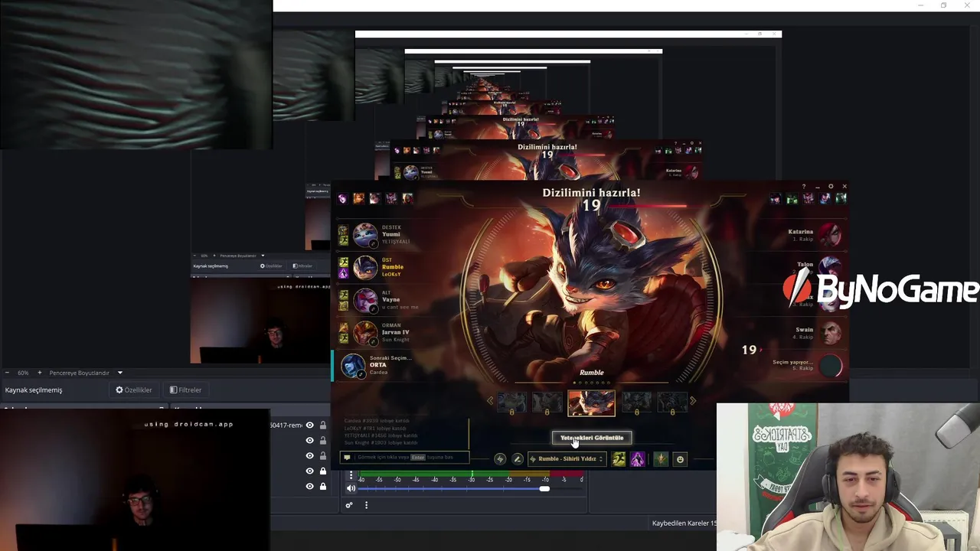Select the champion name Rumble under the splash art
This screenshot has width=980, height=551.
[591, 373]
